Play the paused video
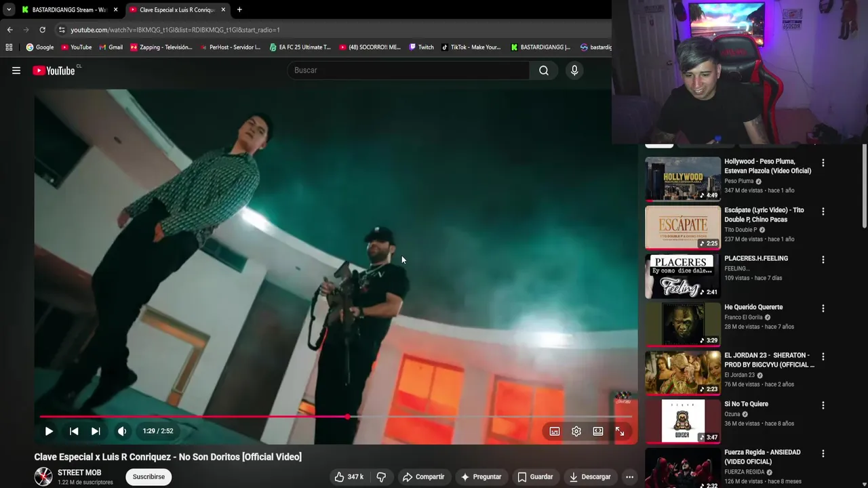Viewport: 868px width, 488px height. 49,431
